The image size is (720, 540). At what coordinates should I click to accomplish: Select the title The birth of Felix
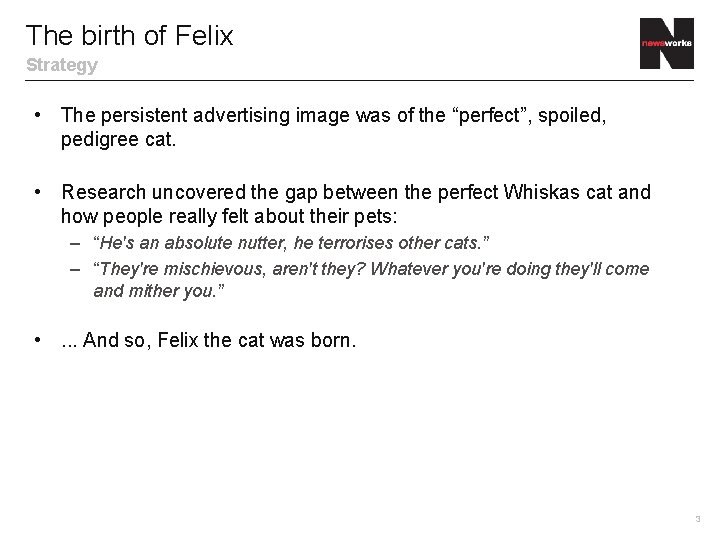point(130,35)
